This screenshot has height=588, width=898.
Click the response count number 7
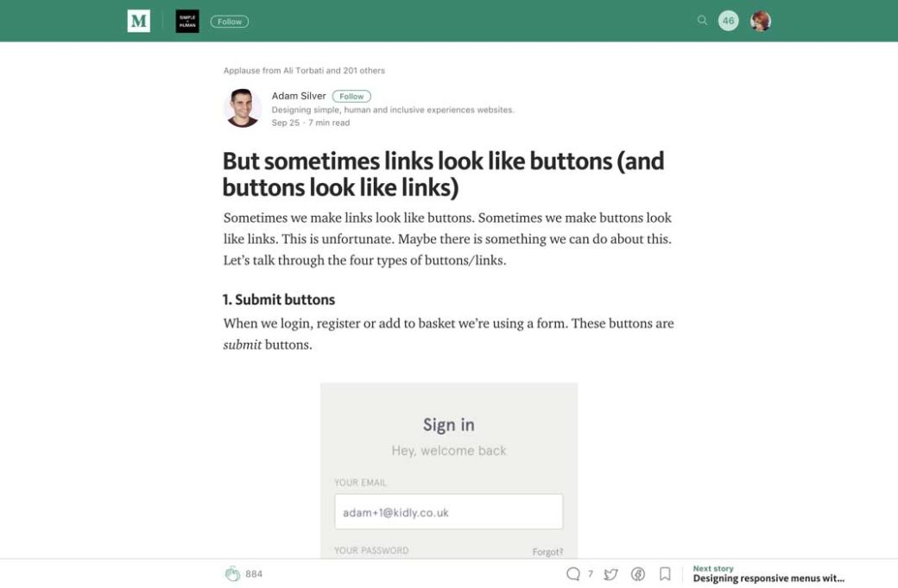[x=591, y=573]
